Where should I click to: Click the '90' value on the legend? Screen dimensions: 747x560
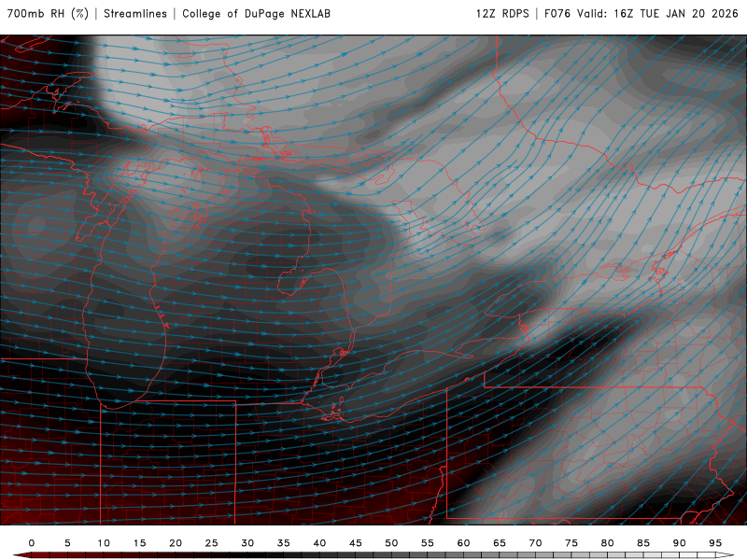click(680, 543)
